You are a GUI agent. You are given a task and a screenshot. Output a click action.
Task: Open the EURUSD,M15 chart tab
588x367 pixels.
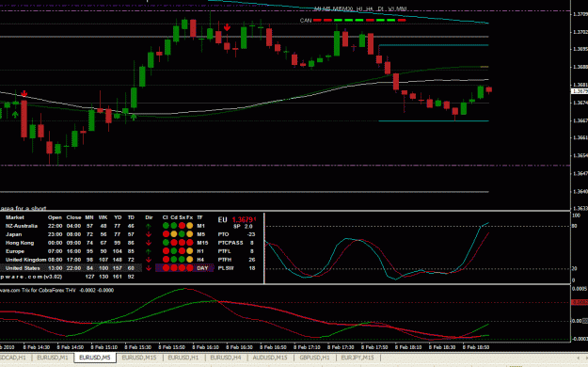pos(139,358)
